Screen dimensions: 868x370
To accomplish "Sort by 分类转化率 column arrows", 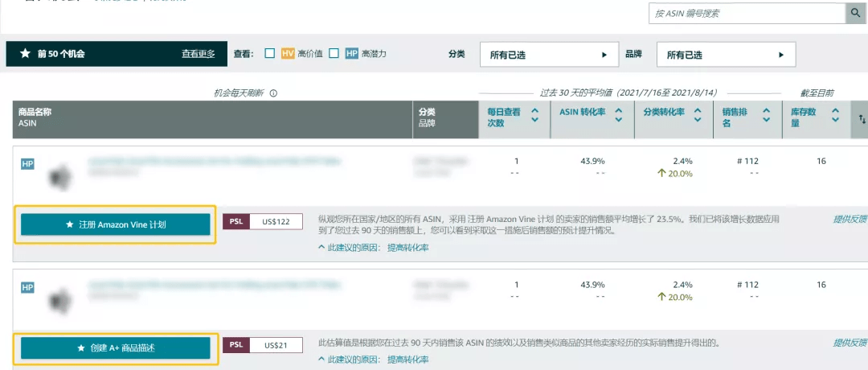I will pyautogui.click(x=698, y=116).
